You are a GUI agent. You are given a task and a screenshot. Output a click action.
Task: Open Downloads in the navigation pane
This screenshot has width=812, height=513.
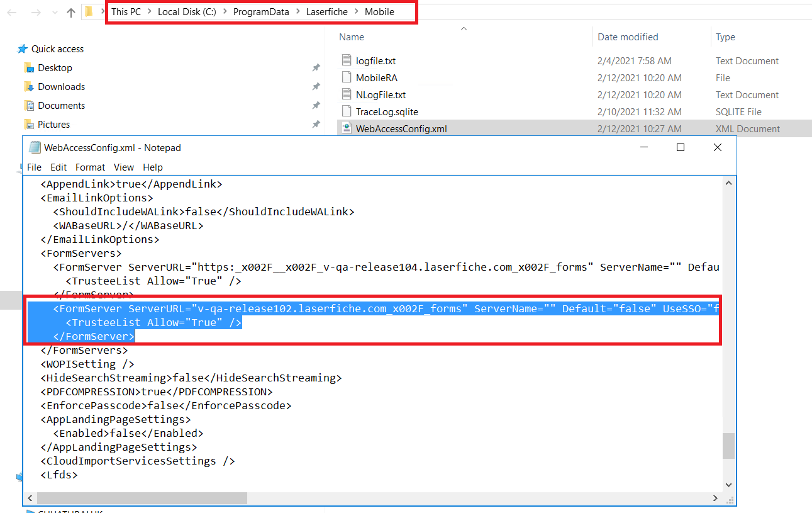pos(62,86)
